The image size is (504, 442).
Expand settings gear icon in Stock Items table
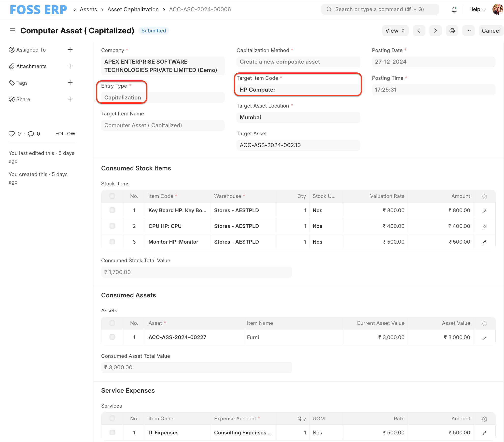[485, 196]
